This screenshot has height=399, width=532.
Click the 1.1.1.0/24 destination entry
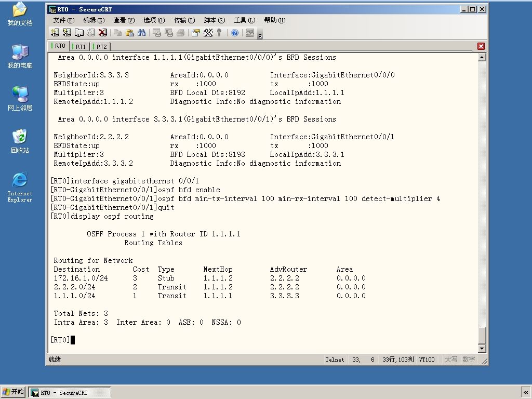(74, 296)
